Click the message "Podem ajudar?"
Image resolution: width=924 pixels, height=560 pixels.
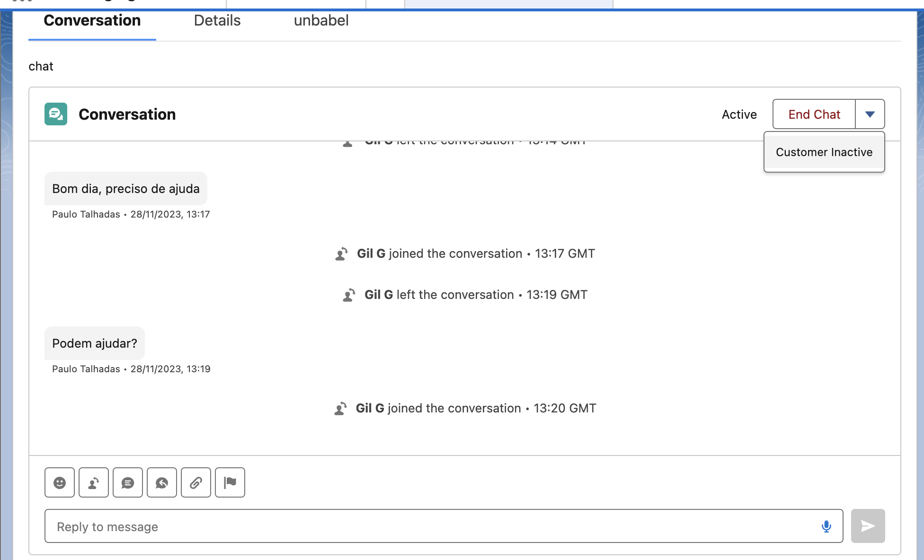[x=95, y=343]
